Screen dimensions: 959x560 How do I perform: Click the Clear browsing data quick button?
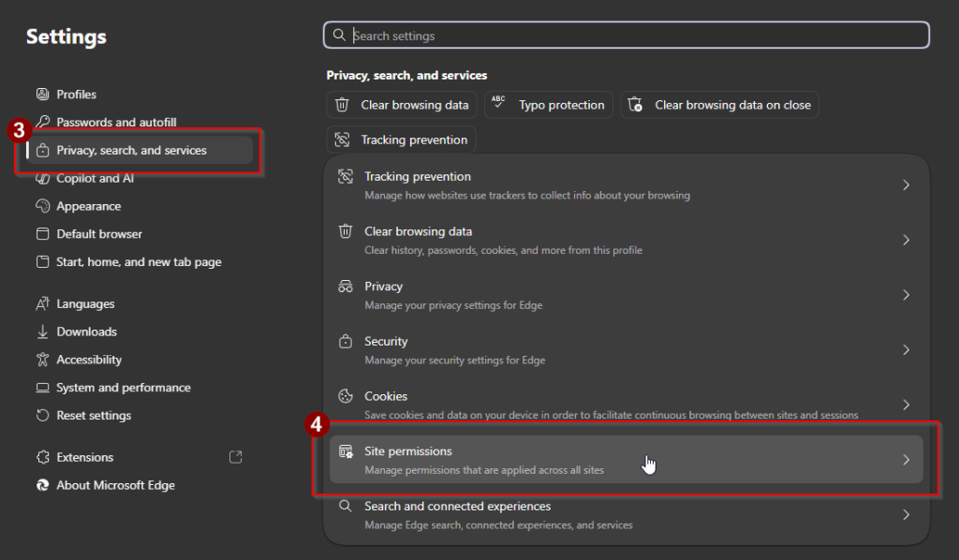click(402, 105)
